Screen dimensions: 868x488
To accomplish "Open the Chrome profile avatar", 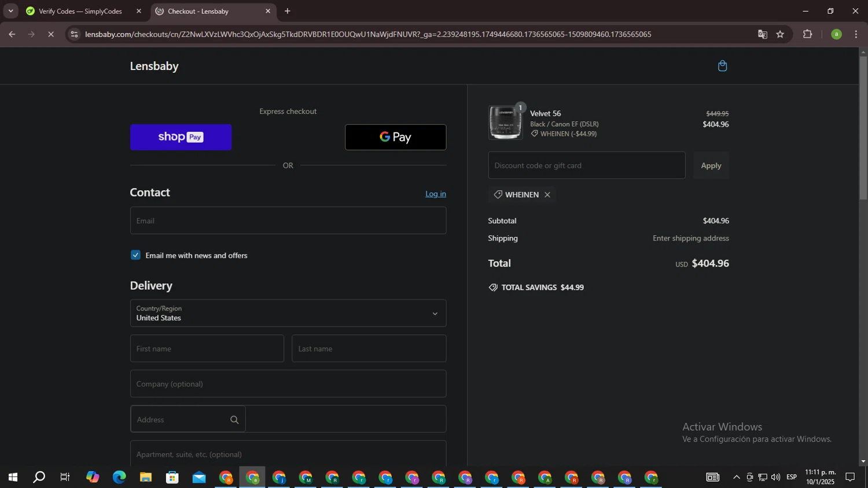I will tap(836, 34).
